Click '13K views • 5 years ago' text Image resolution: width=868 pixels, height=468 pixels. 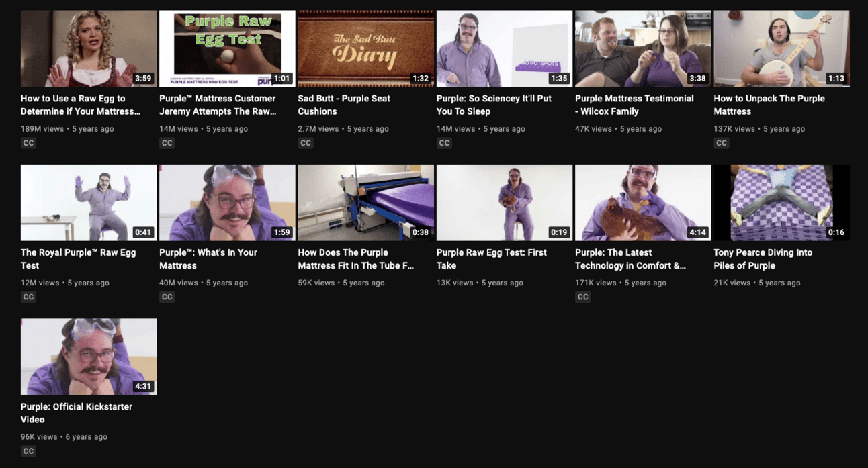point(479,283)
